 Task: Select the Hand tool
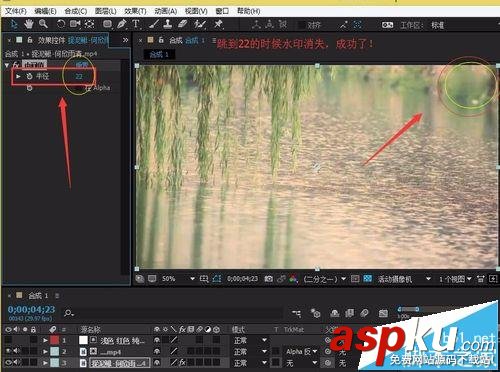tap(29, 24)
